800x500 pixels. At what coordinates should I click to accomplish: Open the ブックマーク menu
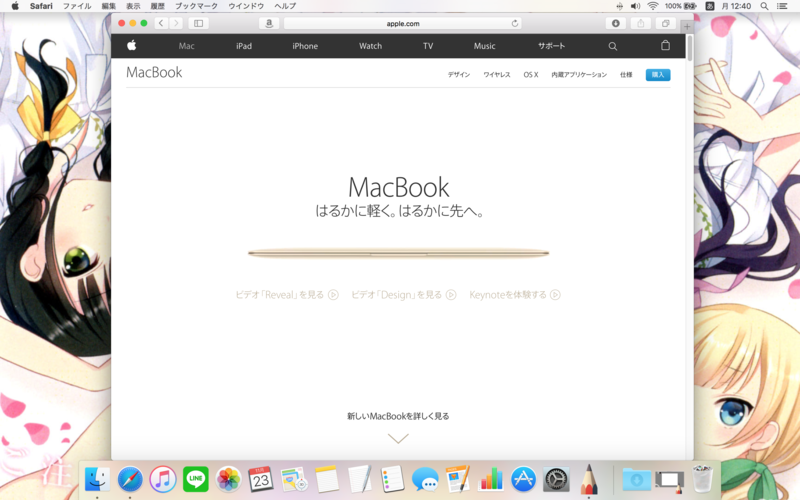pos(196,6)
